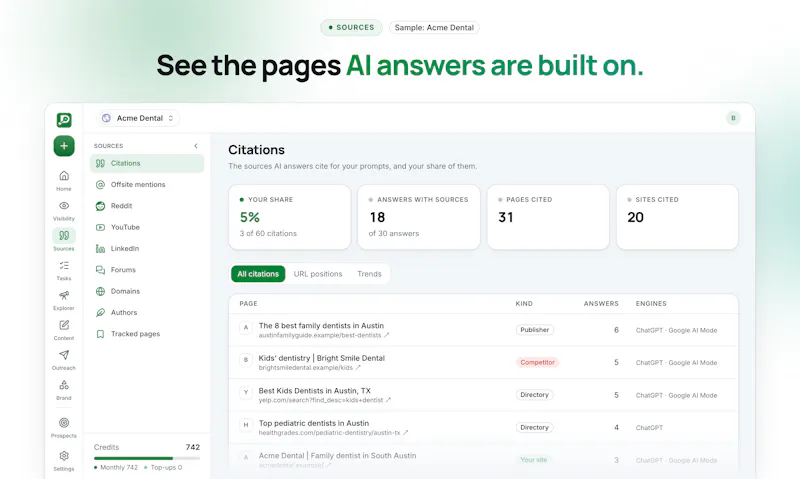Open austinfamilyguide external link icon
Screen dimensions: 800x479
coord(387,336)
